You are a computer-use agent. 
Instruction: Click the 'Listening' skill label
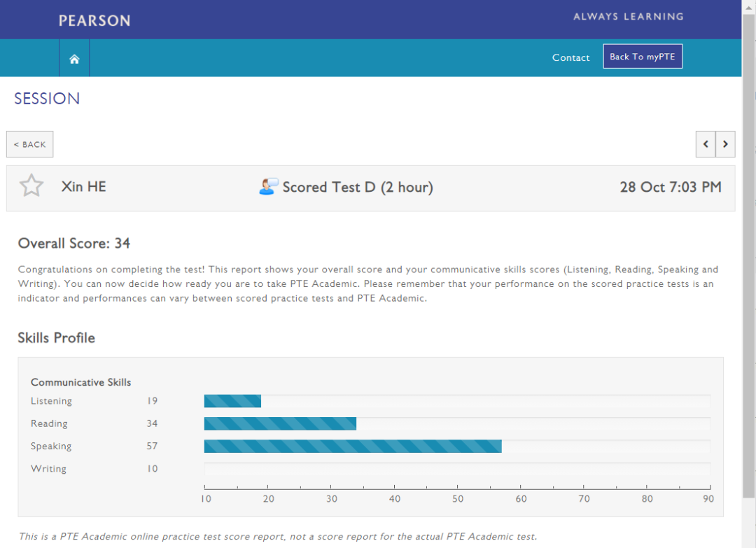51,401
